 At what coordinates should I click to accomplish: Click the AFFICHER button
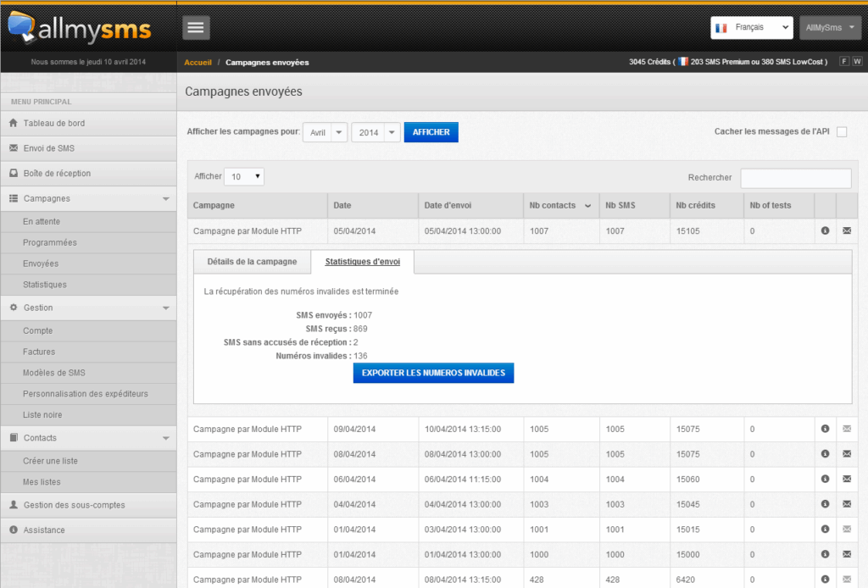tap(431, 132)
